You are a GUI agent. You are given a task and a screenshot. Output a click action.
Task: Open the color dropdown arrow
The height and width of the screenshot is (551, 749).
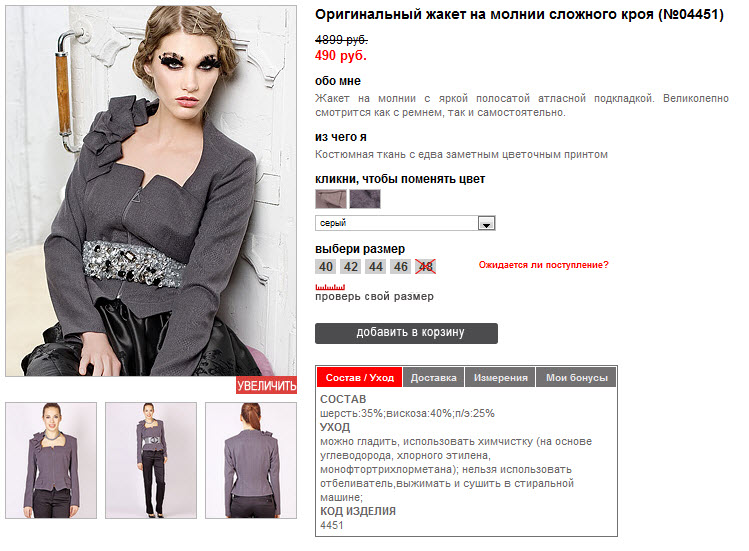pos(486,223)
